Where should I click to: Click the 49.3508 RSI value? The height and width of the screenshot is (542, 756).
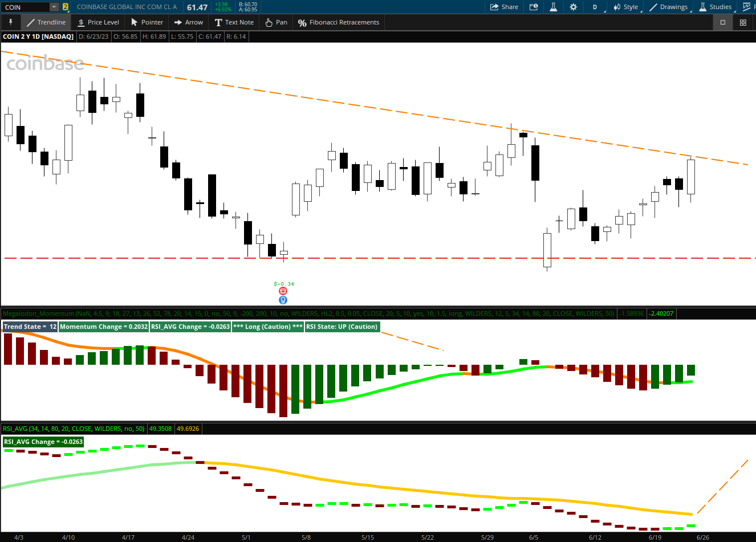(161, 429)
